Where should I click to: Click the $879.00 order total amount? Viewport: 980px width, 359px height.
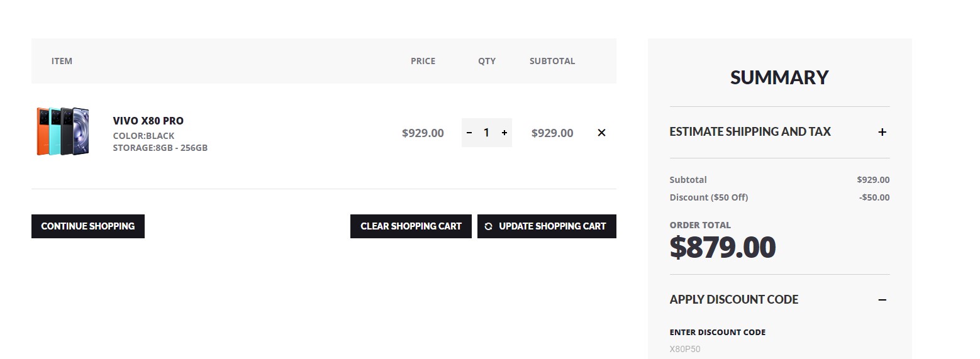(723, 248)
